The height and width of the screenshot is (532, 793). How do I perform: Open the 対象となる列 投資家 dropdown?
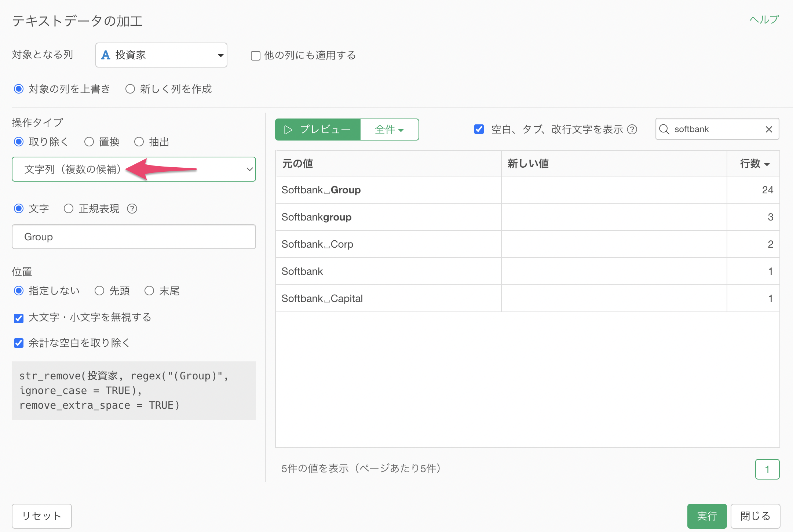click(161, 55)
